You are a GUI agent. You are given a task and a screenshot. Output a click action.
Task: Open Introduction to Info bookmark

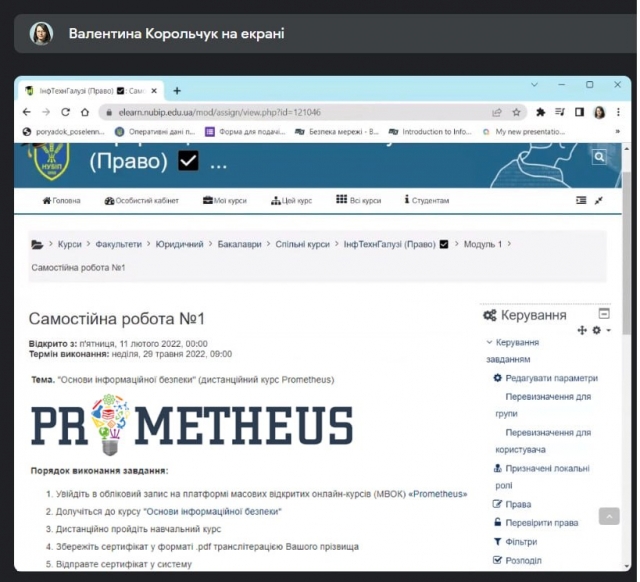[431, 132]
